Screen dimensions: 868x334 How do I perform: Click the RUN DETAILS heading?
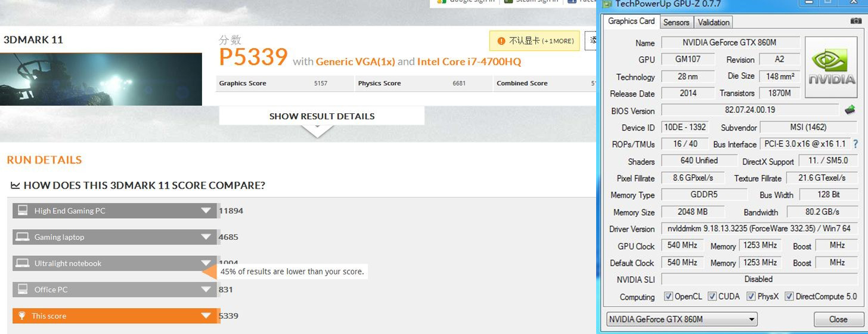click(x=44, y=160)
